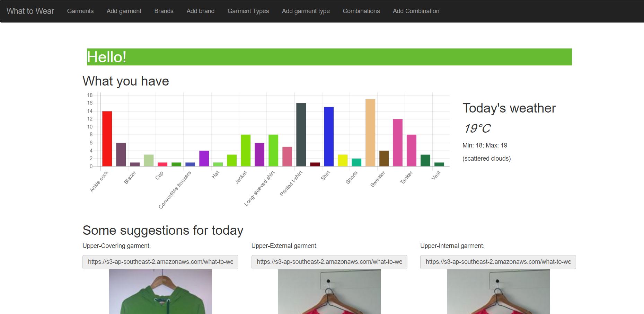Click the yellow bar beside Shirt
Screen dimensions: 644x314
click(x=343, y=160)
